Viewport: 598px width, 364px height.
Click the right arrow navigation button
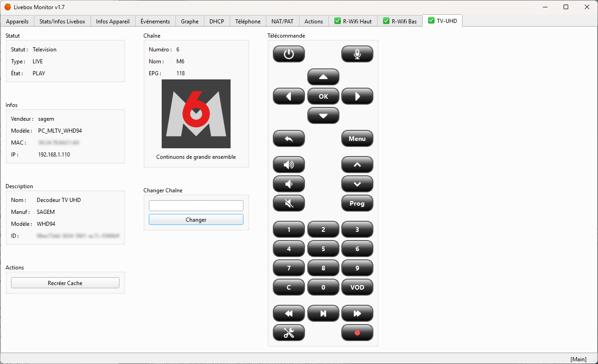tap(357, 96)
